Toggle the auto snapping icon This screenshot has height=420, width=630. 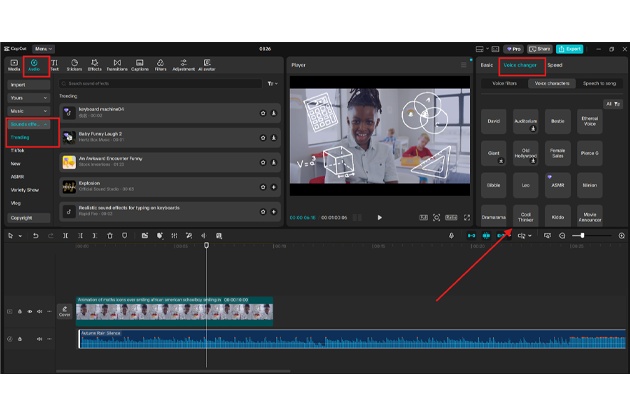486,236
